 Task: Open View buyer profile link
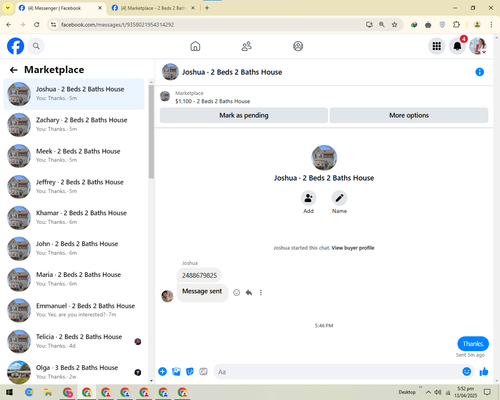(x=353, y=248)
